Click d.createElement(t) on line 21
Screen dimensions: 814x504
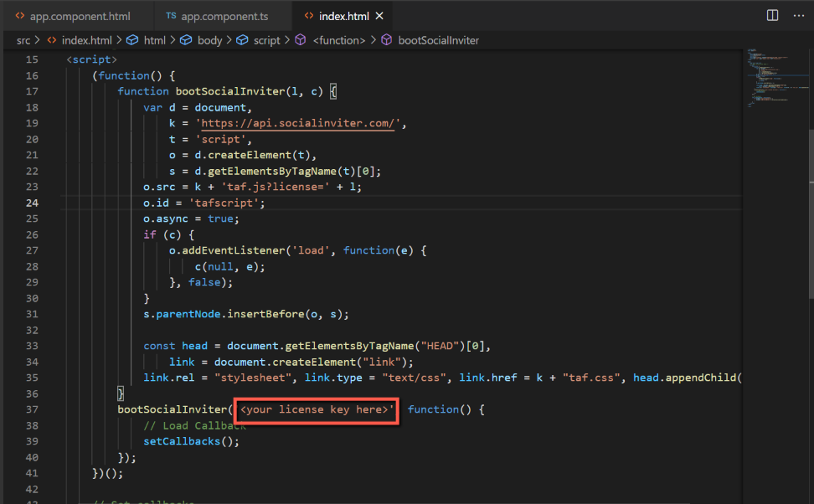point(253,155)
